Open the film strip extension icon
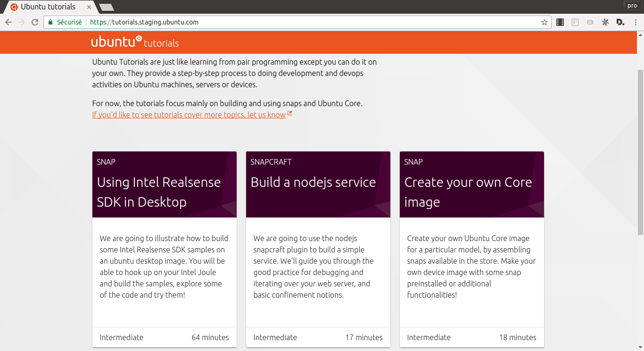The image size is (644, 351). click(x=560, y=22)
